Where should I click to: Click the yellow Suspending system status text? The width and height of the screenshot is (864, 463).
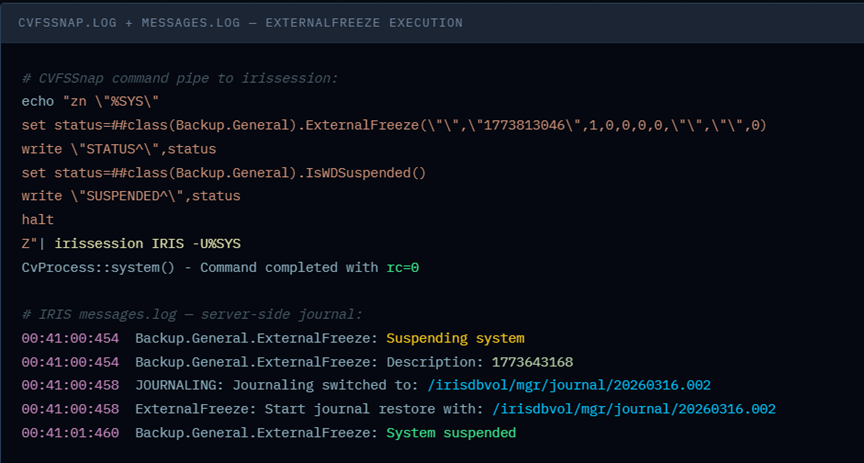(455, 338)
